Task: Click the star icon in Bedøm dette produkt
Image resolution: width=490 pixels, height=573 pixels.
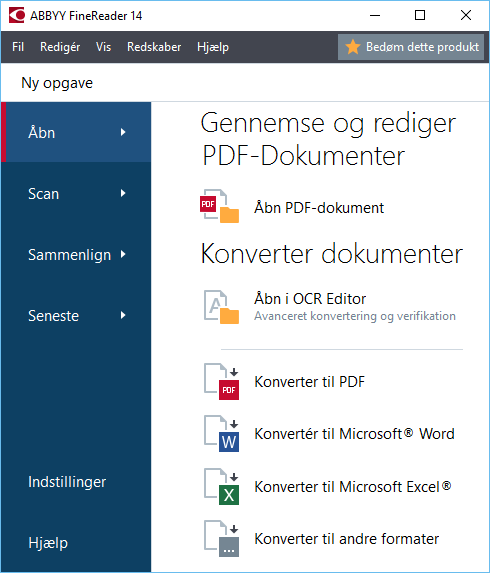Action: coord(353,47)
